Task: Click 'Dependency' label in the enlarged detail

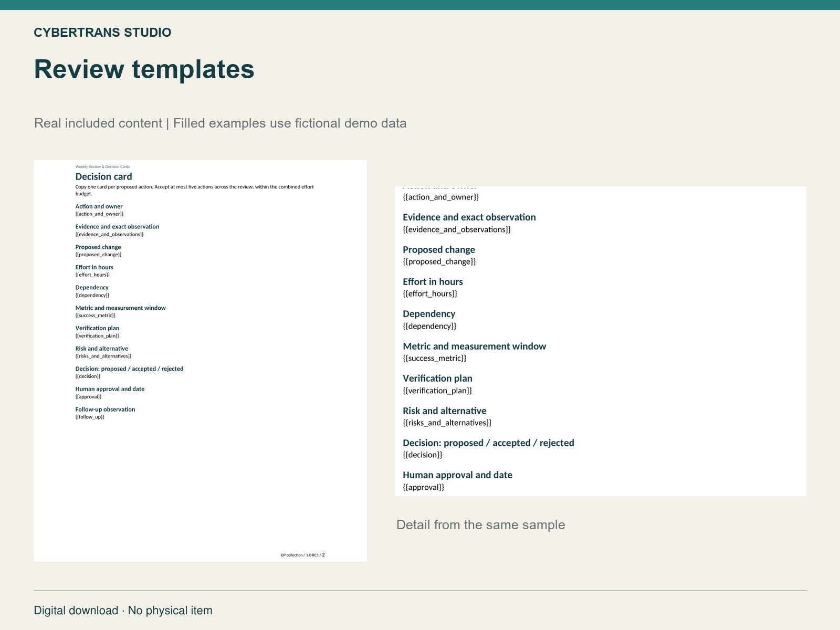Action: point(429,314)
